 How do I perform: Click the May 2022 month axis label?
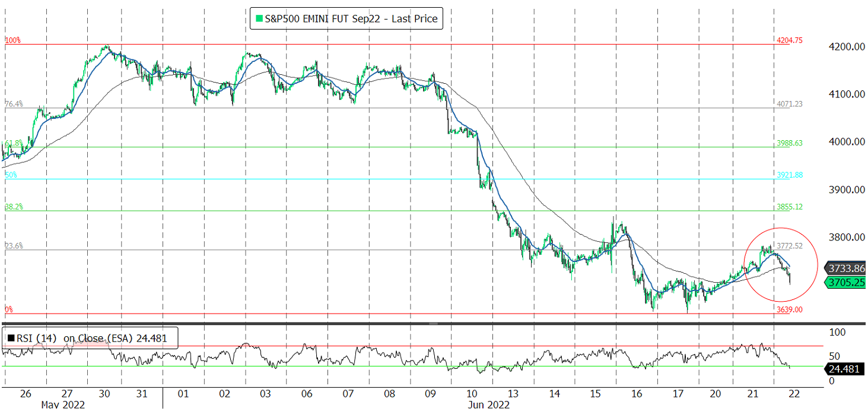(x=62, y=404)
